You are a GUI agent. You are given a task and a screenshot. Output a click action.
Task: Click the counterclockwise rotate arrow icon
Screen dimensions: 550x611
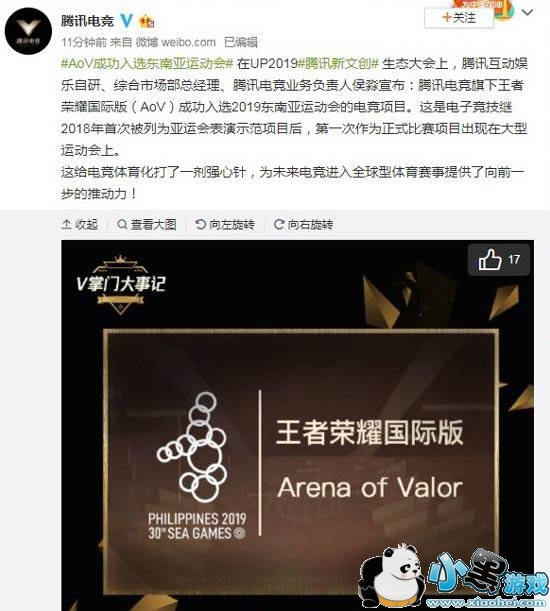tap(200, 224)
